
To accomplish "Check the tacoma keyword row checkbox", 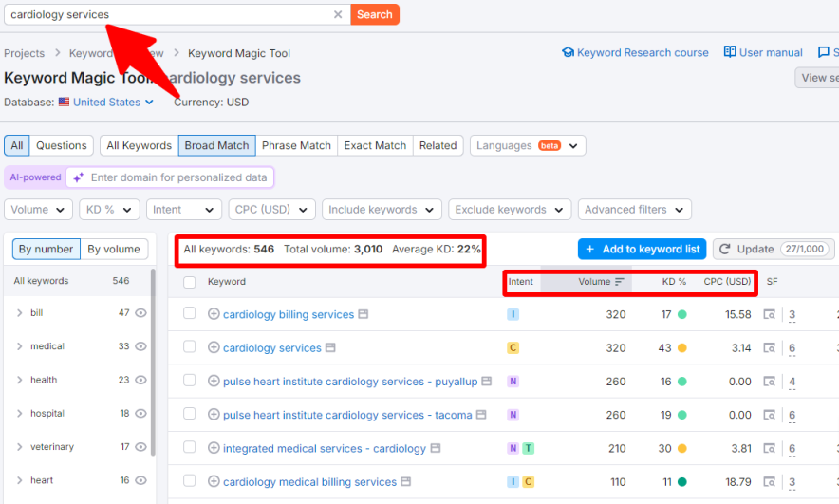I will pyautogui.click(x=190, y=414).
